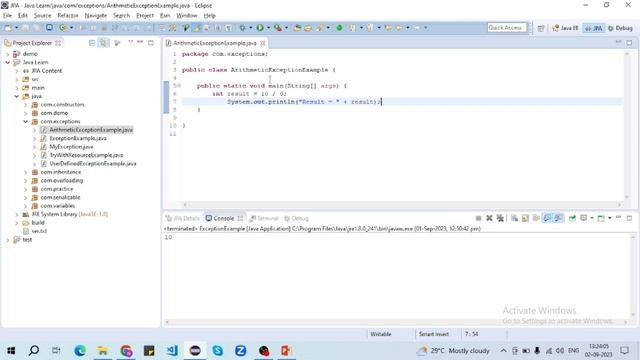Close ArithmeticExceptionExample.java editor tab
Viewport: 640px width, 360px height.
pos(263,43)
